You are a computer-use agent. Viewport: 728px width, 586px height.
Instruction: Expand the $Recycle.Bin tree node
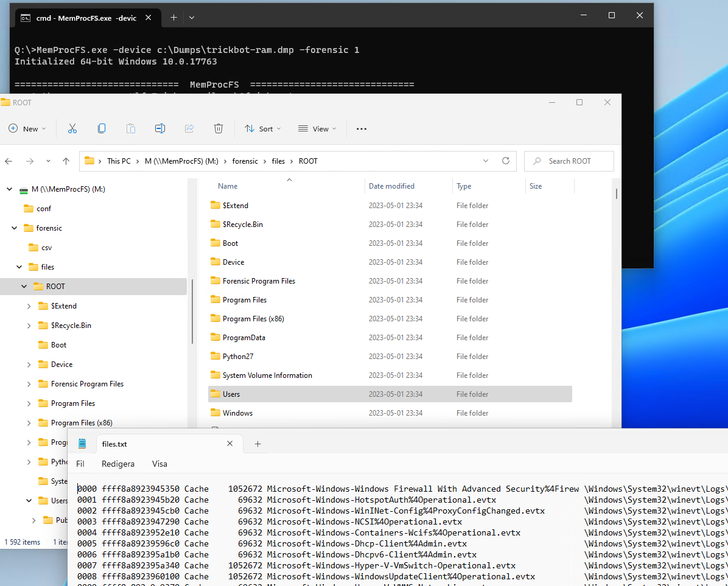click(x=29, y=326)
